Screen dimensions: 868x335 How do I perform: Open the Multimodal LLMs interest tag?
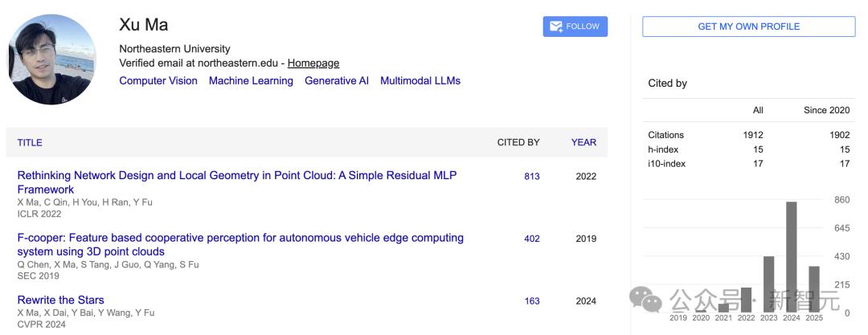(x=420, y=80)
